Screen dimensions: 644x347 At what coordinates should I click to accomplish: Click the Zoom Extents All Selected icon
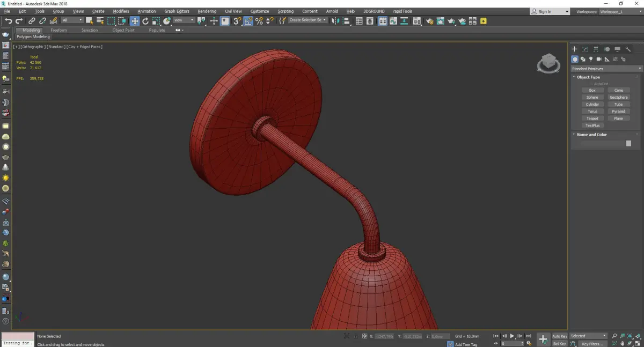point(637,336)
